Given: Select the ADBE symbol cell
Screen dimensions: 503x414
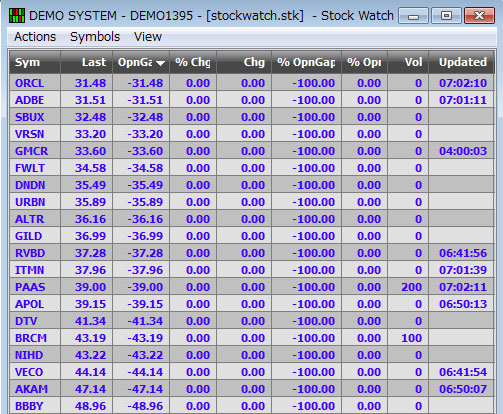Looking at the screenshot, I should [35, 100].
